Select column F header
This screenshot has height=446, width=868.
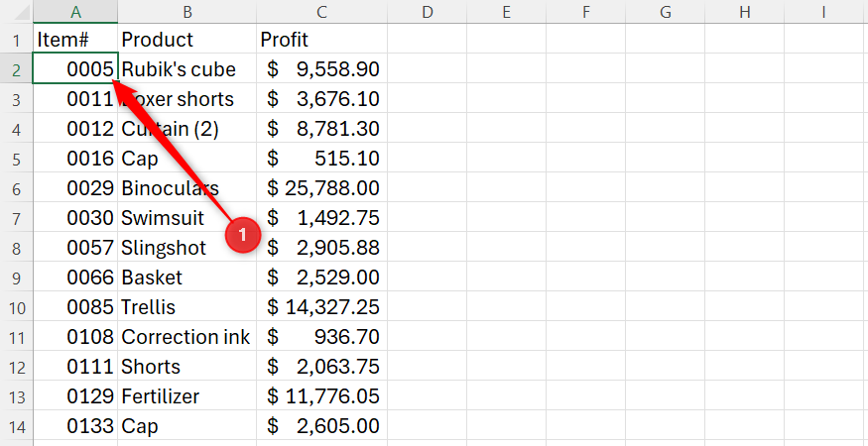585,12
